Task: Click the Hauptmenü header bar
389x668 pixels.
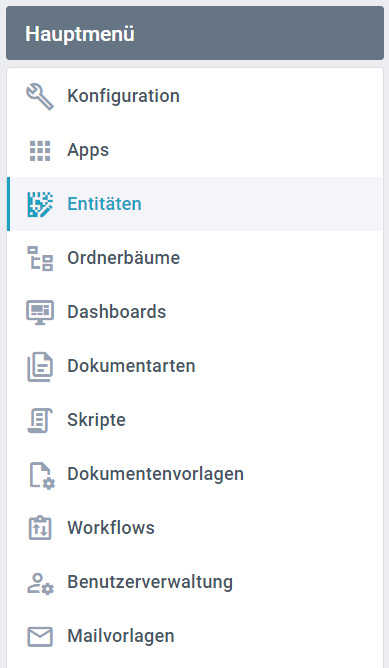Action: [195, 33]
